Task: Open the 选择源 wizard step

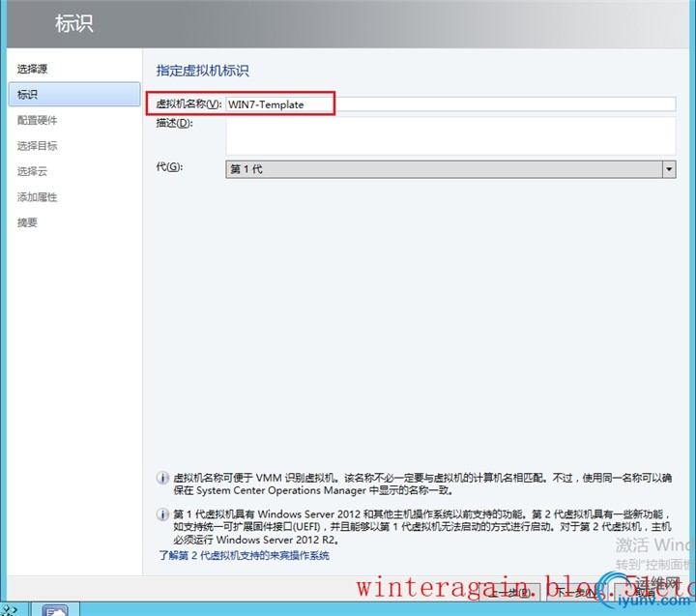Action: tap(32, 69)
